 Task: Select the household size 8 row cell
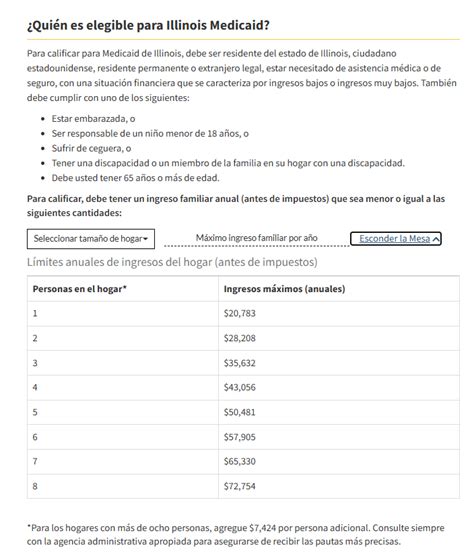(123, 486)
